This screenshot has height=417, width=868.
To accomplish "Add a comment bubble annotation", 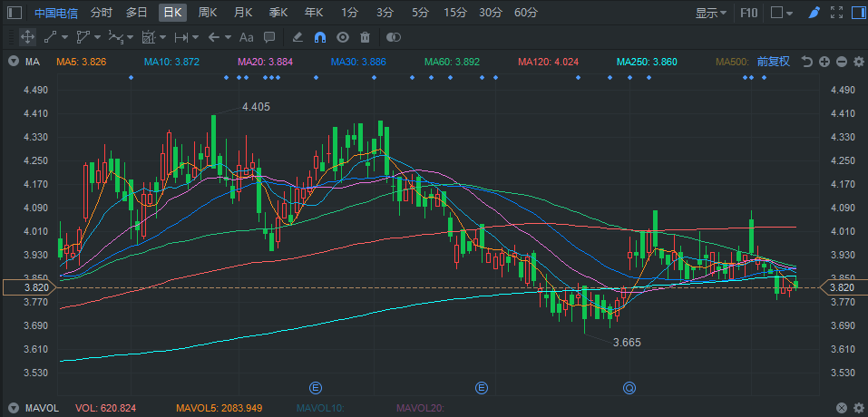I will point(268,37).
